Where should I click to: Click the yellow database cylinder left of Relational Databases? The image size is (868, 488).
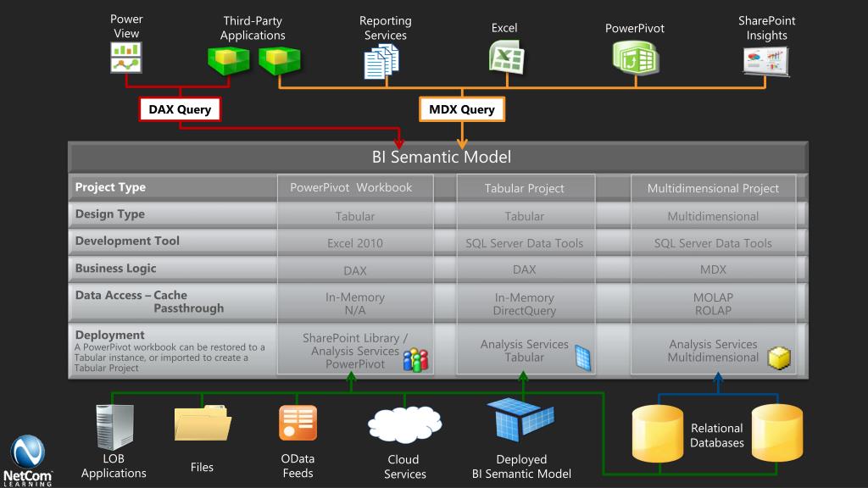[658, 433]
